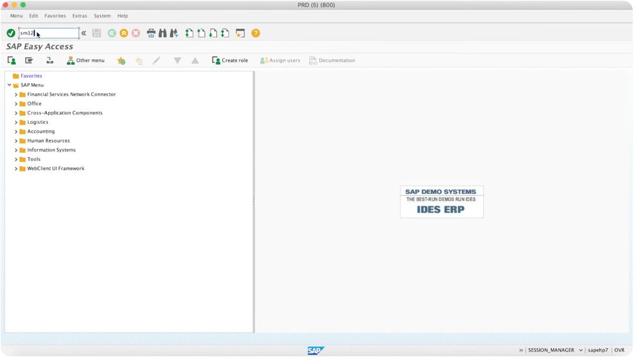Expand the Logistics folder node

(16, 123)
